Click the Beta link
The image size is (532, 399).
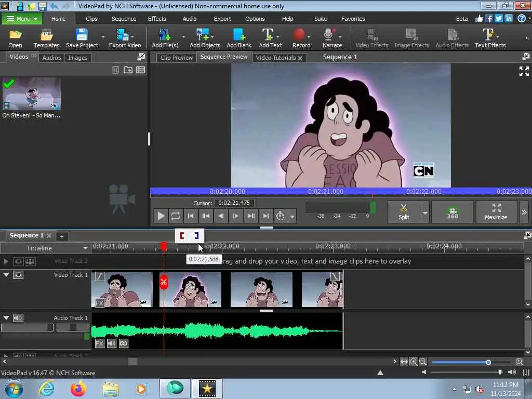(x=462, y=19)
